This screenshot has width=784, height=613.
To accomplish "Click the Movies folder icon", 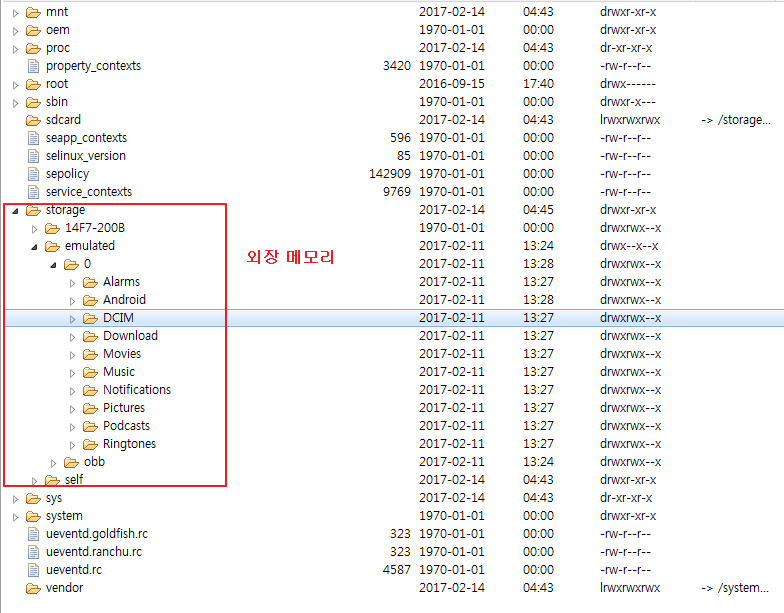I will (x=90, y=354).
